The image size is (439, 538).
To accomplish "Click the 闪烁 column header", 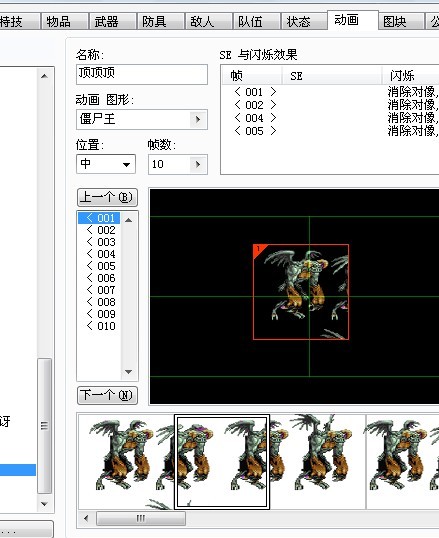I will pyautogui.click(x=411, y=75).
